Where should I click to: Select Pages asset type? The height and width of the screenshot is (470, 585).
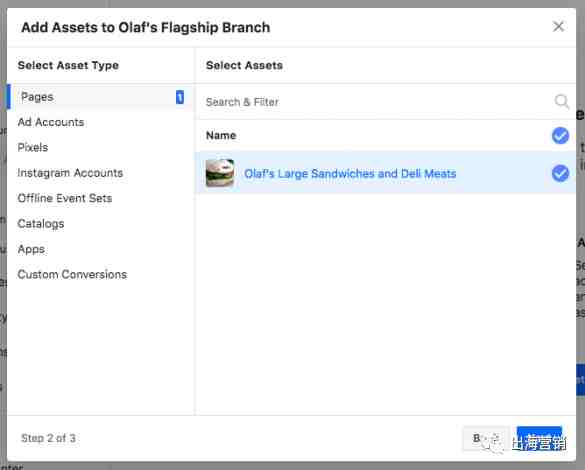100,97
